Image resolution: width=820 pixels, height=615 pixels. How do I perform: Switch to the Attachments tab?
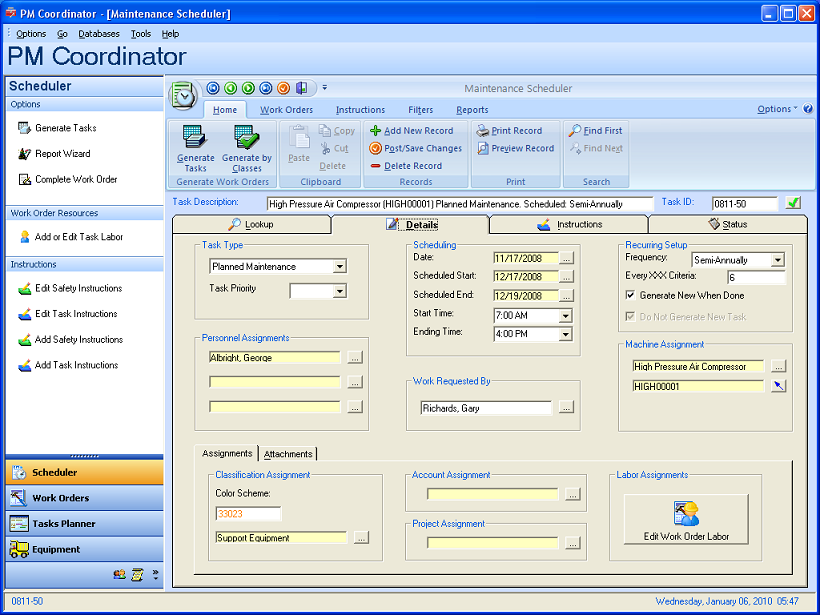point(288,454)
